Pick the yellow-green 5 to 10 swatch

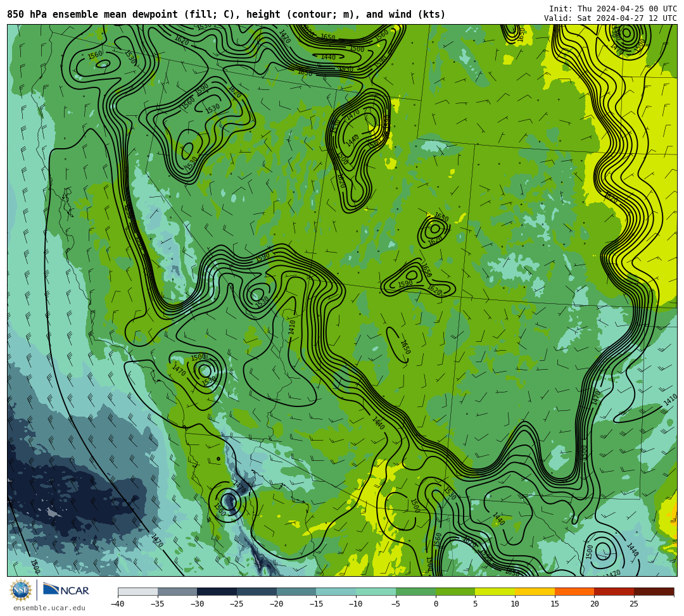[495, 591]
